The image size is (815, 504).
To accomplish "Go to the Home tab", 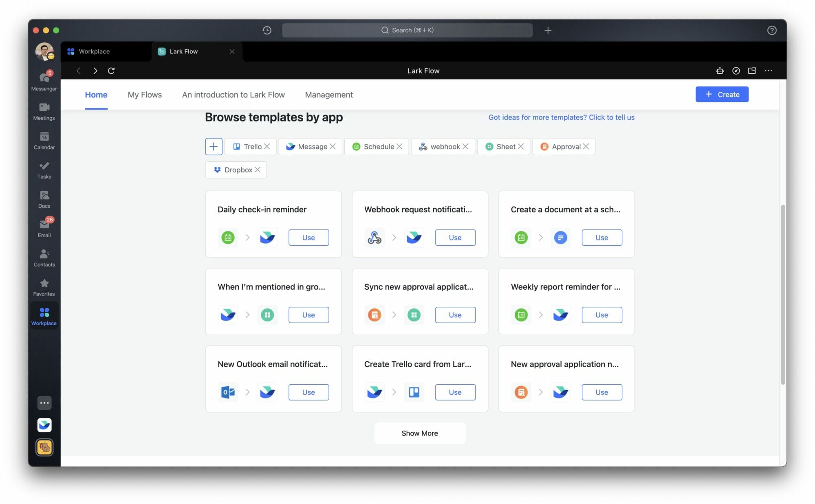I will [x=96, y=95].
